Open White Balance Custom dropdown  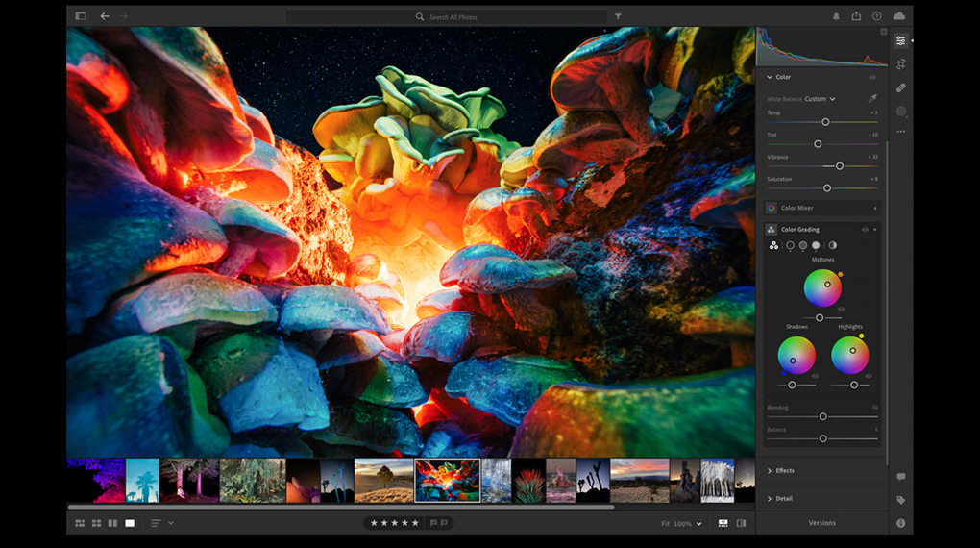click(x=820, y=99)
